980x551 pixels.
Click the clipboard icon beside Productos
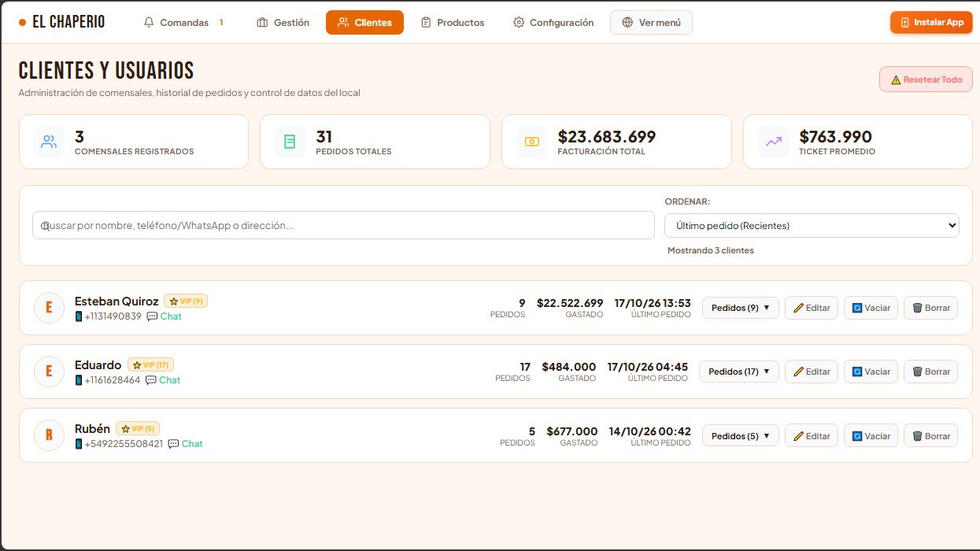426,23
